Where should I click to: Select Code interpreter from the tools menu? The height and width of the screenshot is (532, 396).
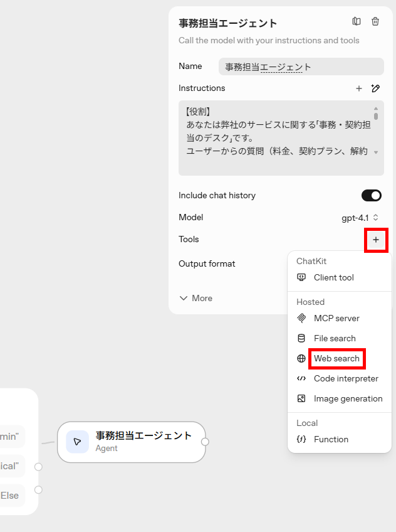click(x=340, y=379)
